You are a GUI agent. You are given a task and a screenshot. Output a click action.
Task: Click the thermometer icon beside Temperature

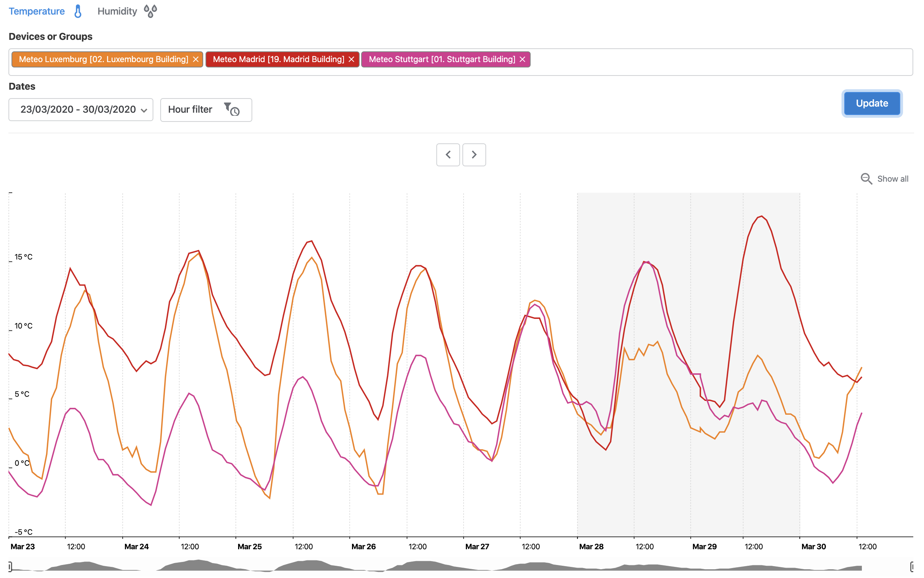tap(78, 11)
